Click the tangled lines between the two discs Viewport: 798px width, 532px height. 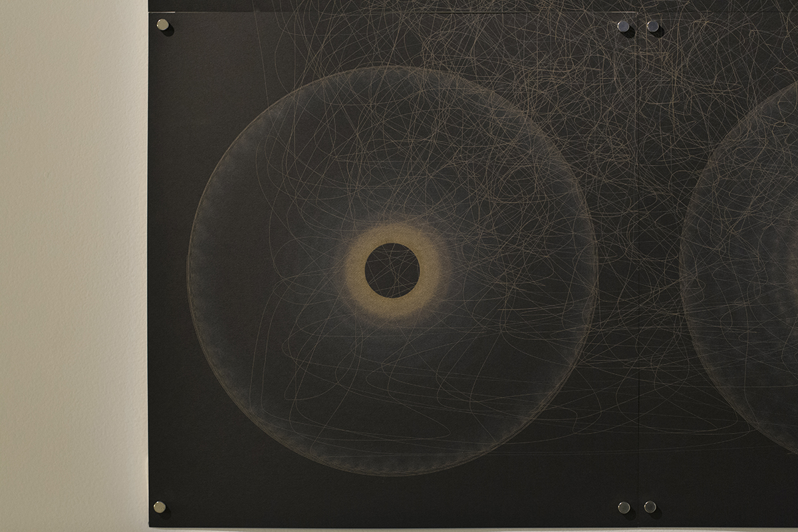pos(638,199)
